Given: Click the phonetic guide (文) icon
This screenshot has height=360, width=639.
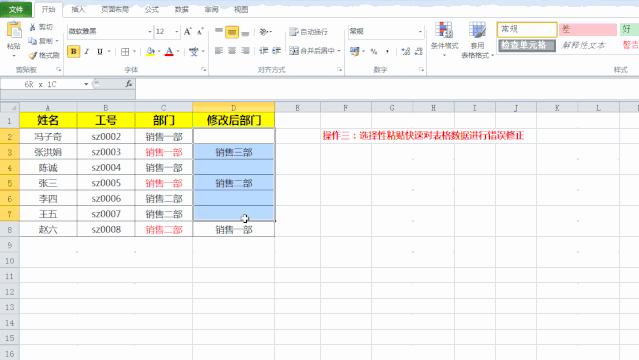Looking at the screenshot, I should pyautogui.click(x=194, y=51).
